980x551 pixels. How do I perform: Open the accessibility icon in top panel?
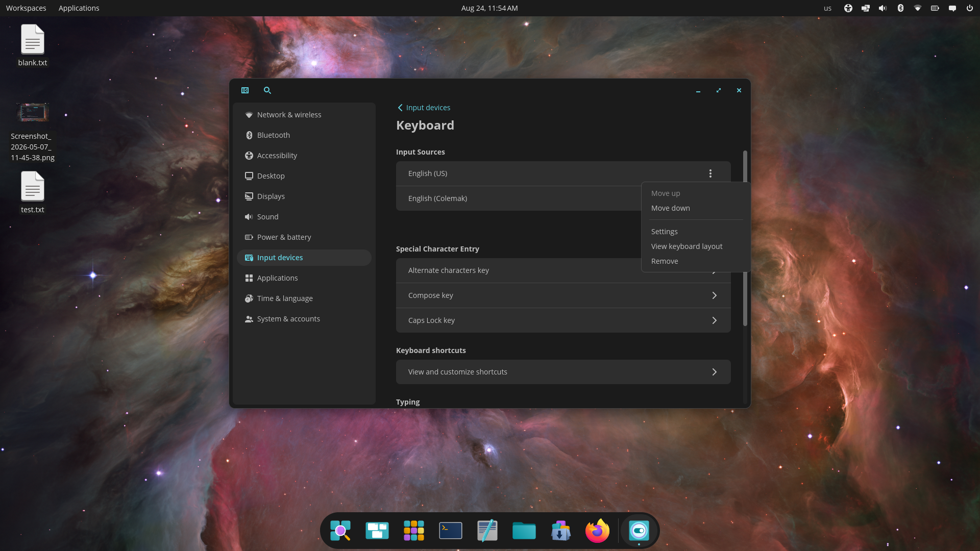(848, 8)
